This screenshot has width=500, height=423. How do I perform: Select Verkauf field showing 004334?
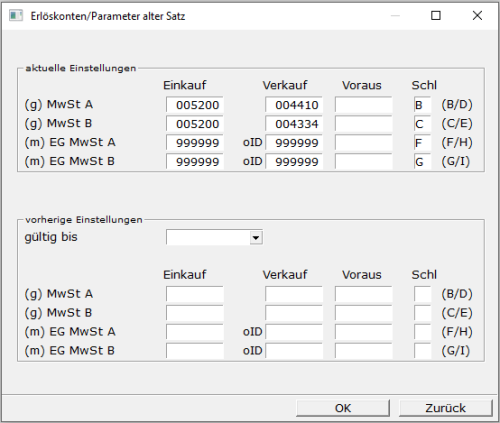[294, 124]
